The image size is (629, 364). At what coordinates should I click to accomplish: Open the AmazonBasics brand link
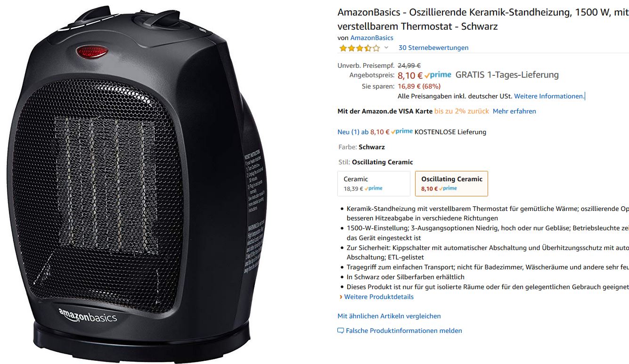click(372, 38)
